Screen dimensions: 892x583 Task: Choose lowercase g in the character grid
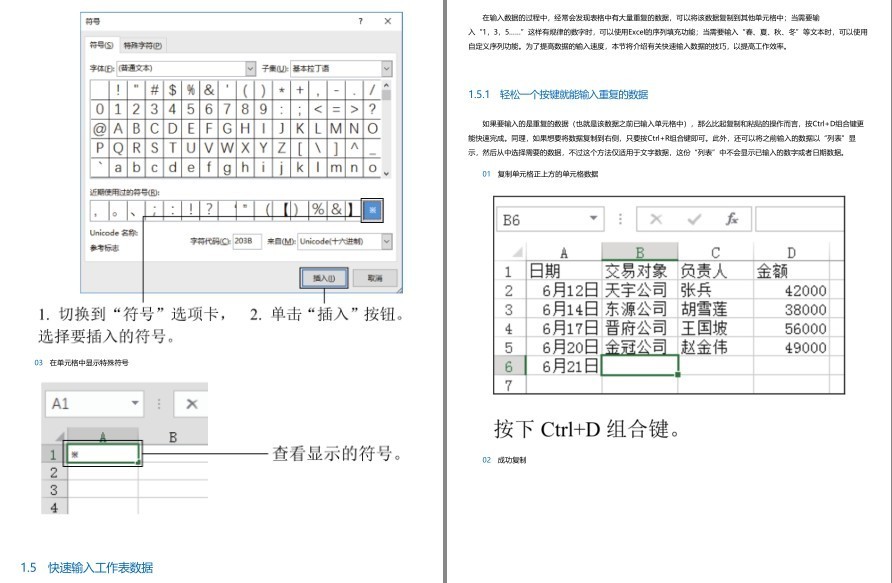point(227,168)
